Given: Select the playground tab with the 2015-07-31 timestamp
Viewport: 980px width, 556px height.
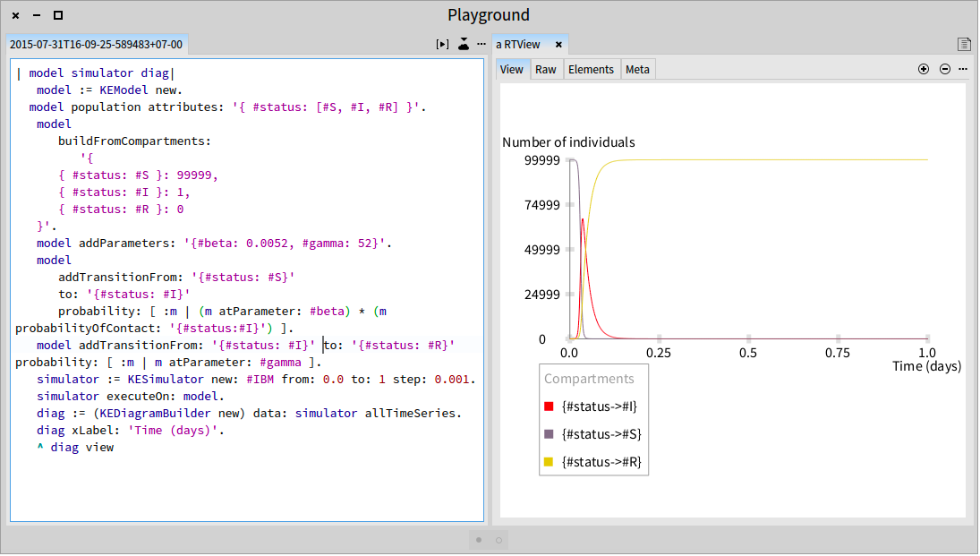Looking at the screenshot, I should [97, 45].
